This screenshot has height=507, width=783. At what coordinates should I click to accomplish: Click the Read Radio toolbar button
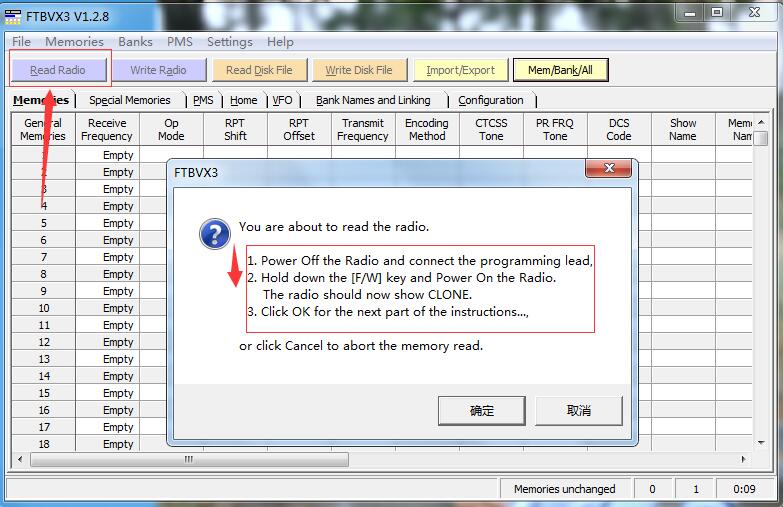(58, 70)
